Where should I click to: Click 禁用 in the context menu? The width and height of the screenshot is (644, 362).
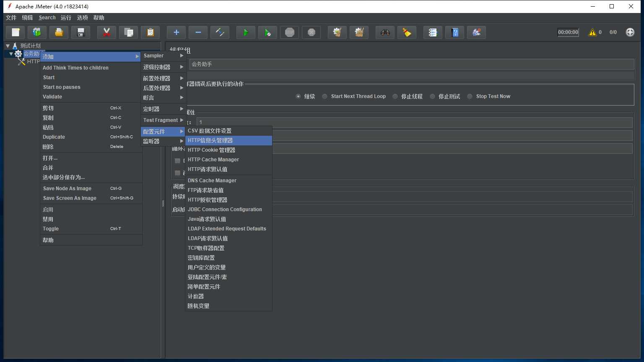pyautogui.click(x=91, y=219)
